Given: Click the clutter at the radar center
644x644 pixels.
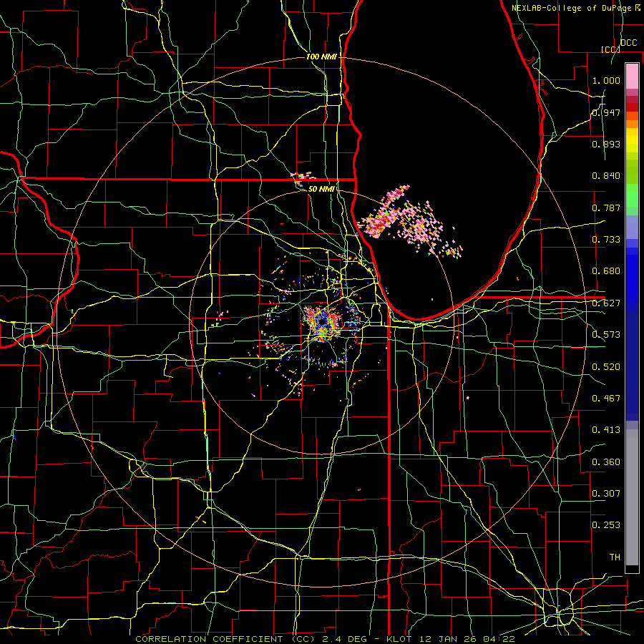Looking at the screenshot, I should [323, 323].
